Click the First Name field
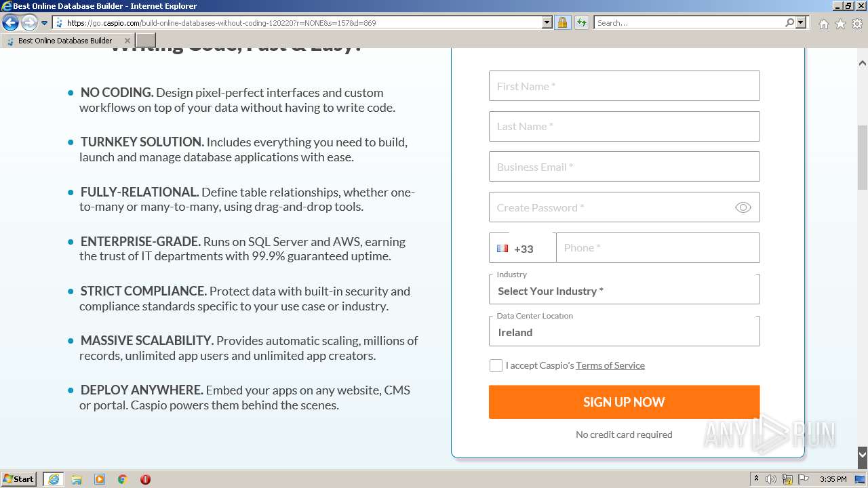The image size is (868, 488). click(624, 86)
